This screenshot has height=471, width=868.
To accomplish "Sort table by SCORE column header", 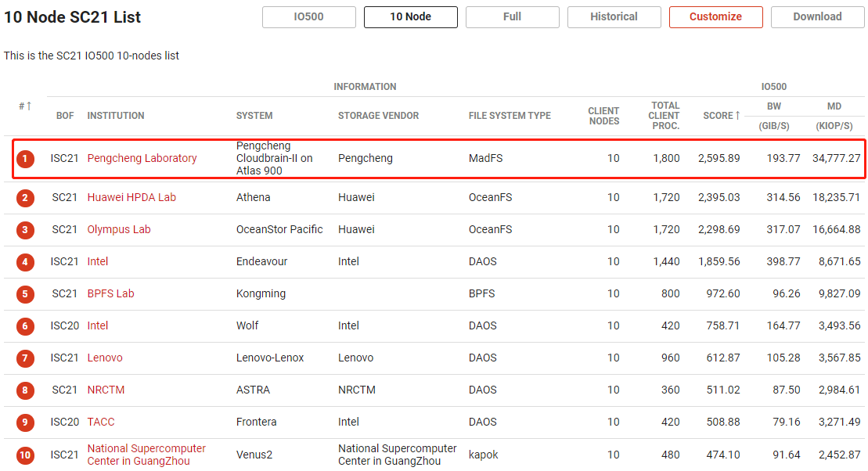I will pos(721,116).
